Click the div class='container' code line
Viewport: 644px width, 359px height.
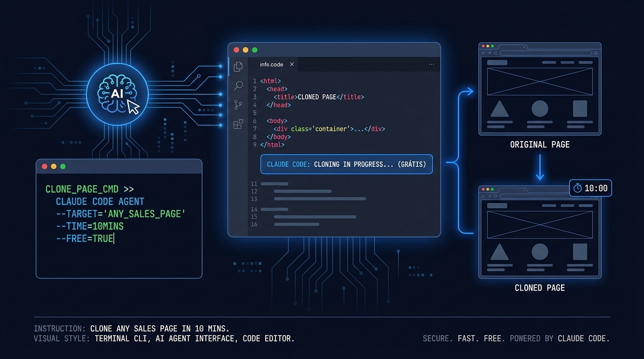tap(329, 129)
